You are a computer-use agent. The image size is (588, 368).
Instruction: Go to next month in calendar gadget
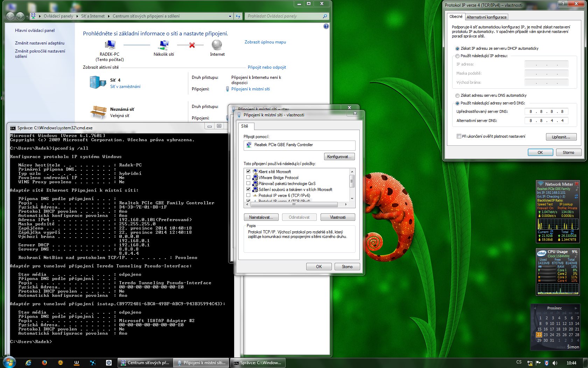pyautogui.click(x=576, y=308)
